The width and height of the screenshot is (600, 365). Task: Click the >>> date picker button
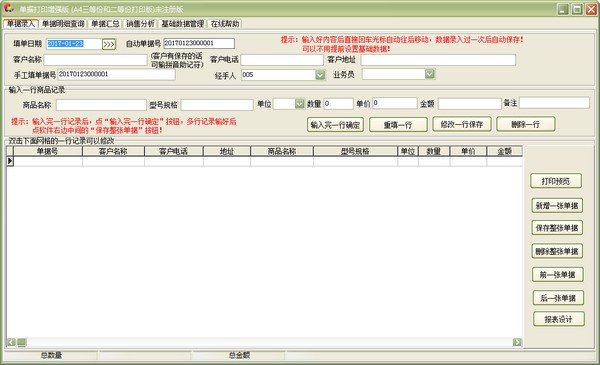tap(109, 44)
